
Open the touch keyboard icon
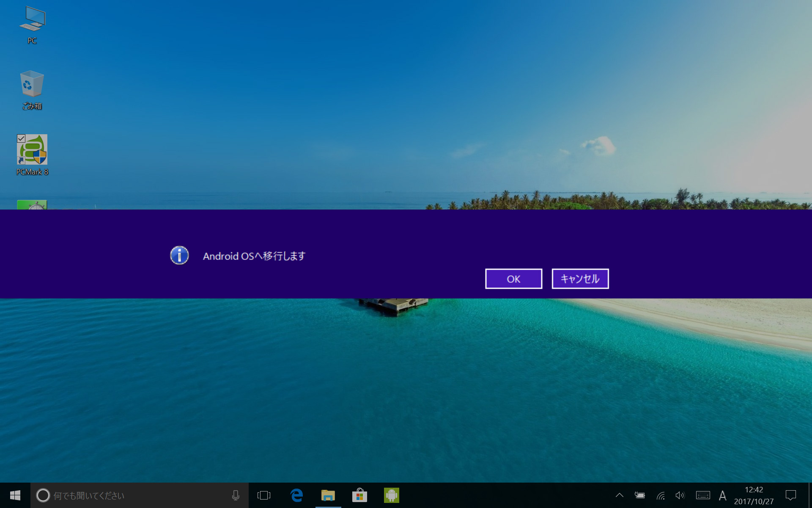(703, 495)
